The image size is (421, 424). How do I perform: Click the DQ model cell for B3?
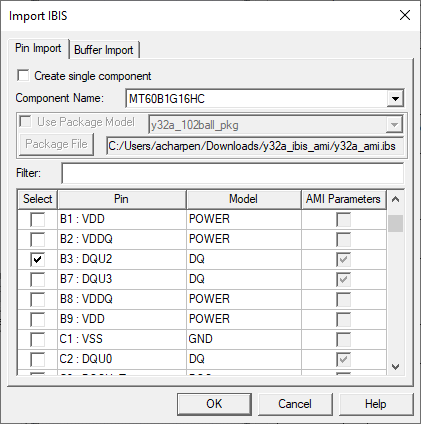[244, 259]
